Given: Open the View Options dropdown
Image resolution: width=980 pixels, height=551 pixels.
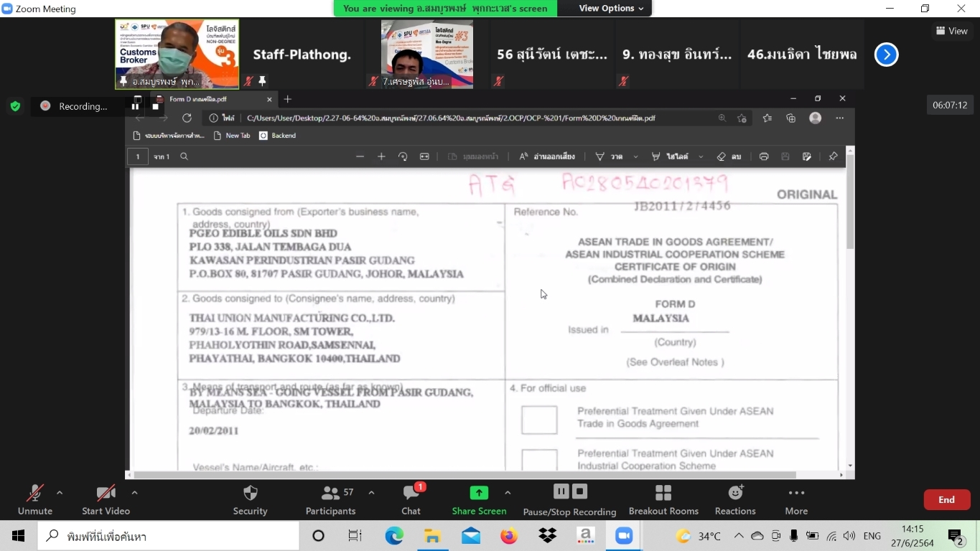Looking at the screenshot, I should [612, 9].
